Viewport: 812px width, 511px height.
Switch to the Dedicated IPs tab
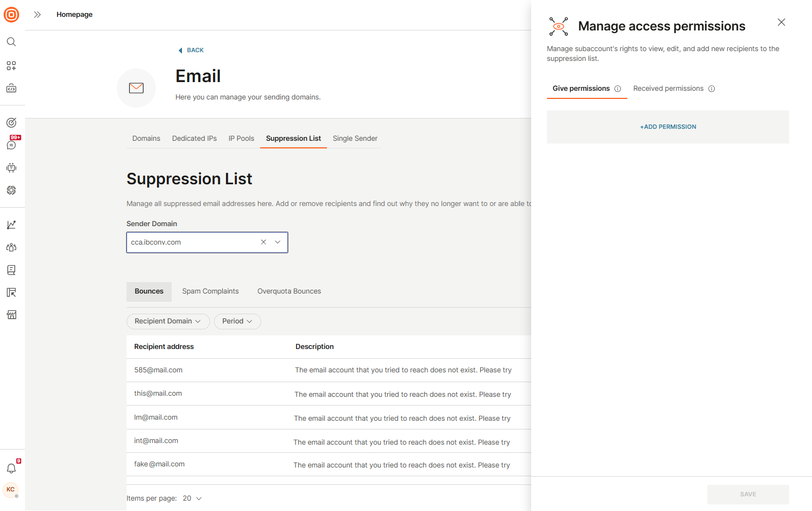[194, 138]
